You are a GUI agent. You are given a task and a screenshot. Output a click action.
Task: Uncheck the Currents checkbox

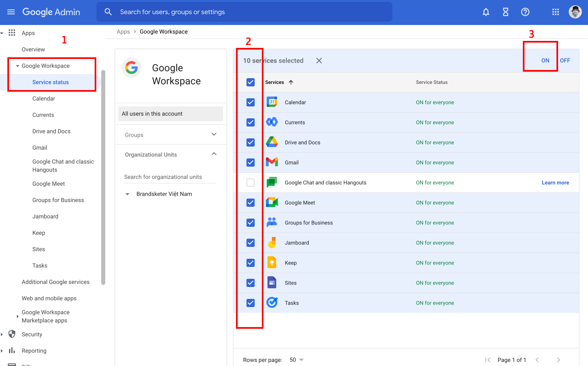251,122
